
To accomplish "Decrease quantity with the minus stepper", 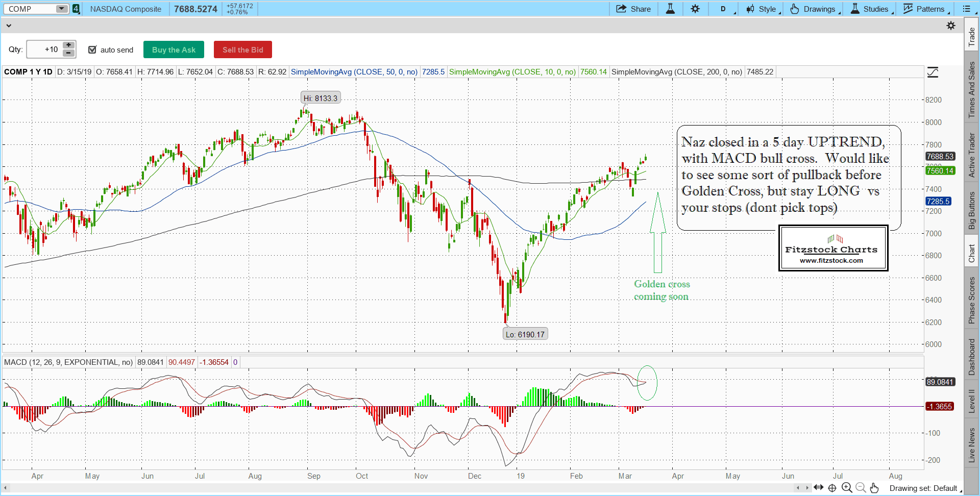I will click(68, 53).
